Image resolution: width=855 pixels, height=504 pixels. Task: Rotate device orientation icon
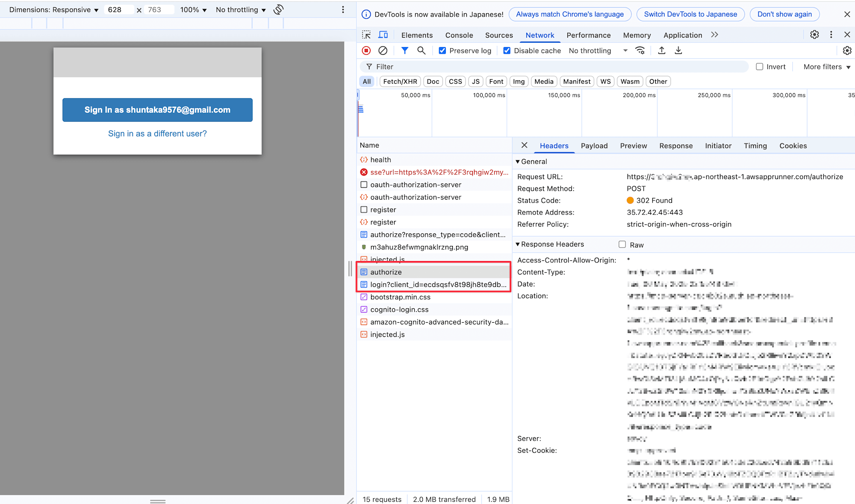(279, 9)
